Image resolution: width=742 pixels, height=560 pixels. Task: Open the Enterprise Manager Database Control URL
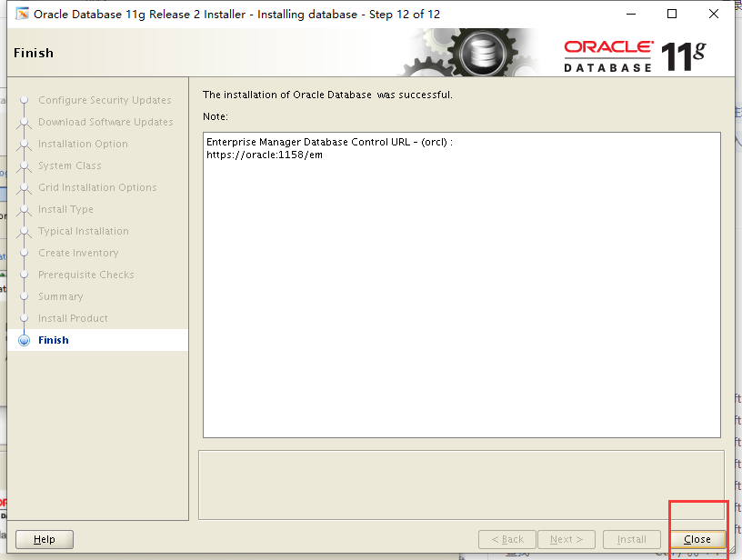point(266,154)
